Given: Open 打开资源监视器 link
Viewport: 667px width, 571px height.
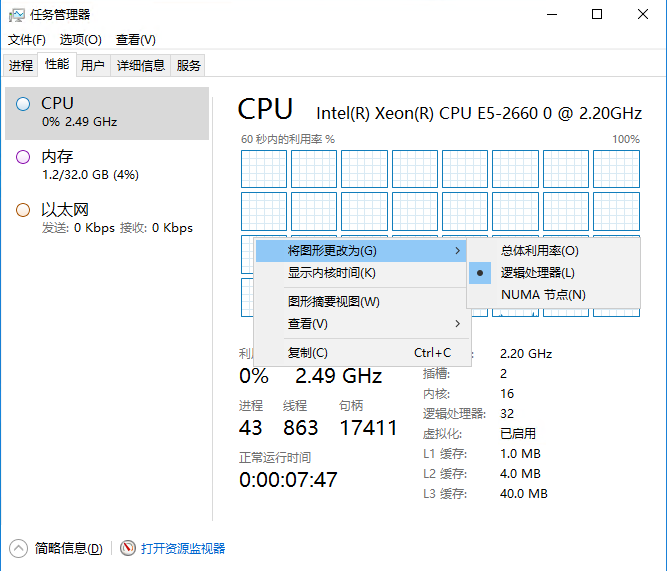Looking at the screenshot, I should tap(183, 548).
